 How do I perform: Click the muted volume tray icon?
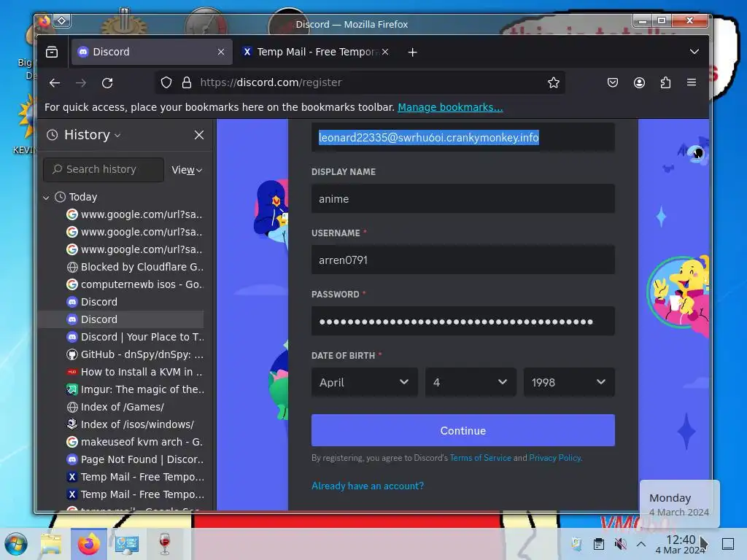[620, 544]
